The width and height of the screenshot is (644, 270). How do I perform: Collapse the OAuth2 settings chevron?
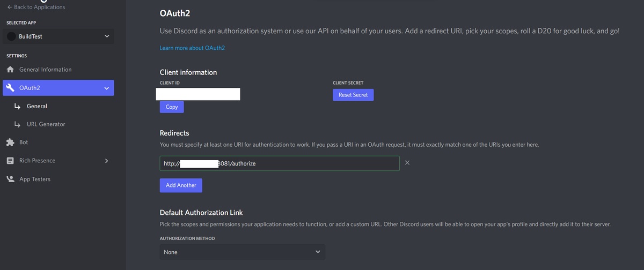tap(106, 88)
